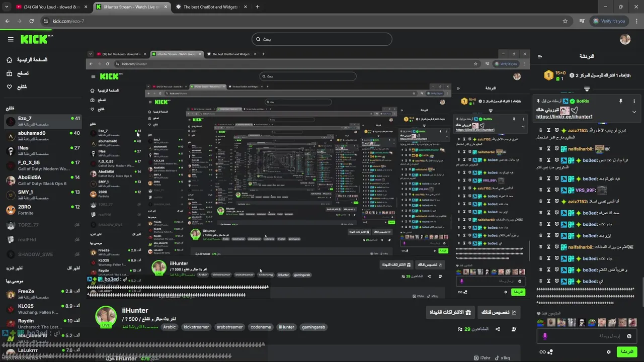The height and width of the screenshot is (362, 644).
Task: Delete aziz7152's first chat message with the trash icon
Action: click(x=541, y=131)
